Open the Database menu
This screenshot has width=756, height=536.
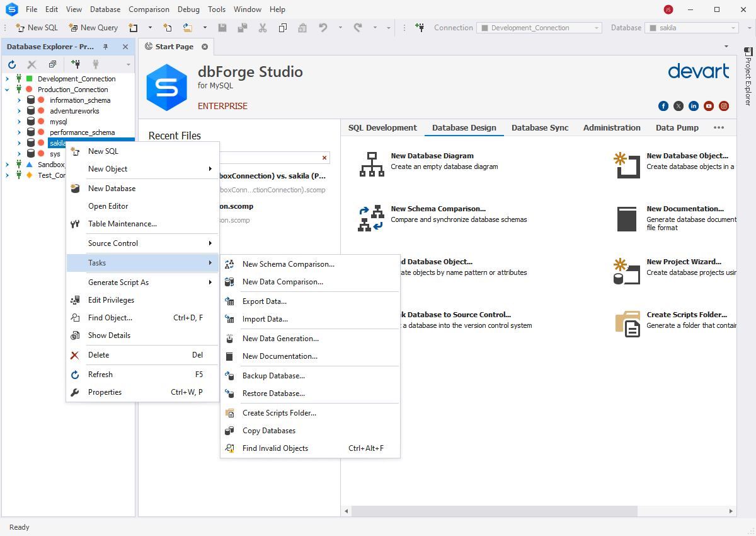pyautogui.click(x=105, y=9)
